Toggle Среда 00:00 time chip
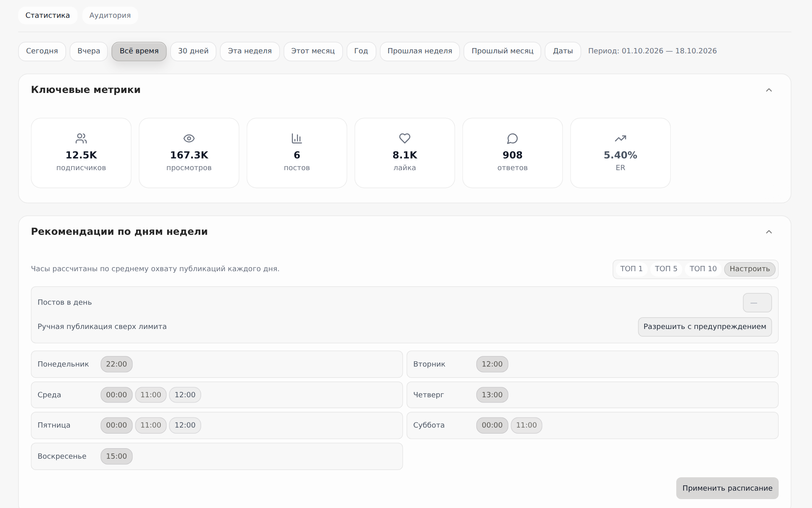Image resolution: width=812 pixels, height=508 pixels. [116, 395]
